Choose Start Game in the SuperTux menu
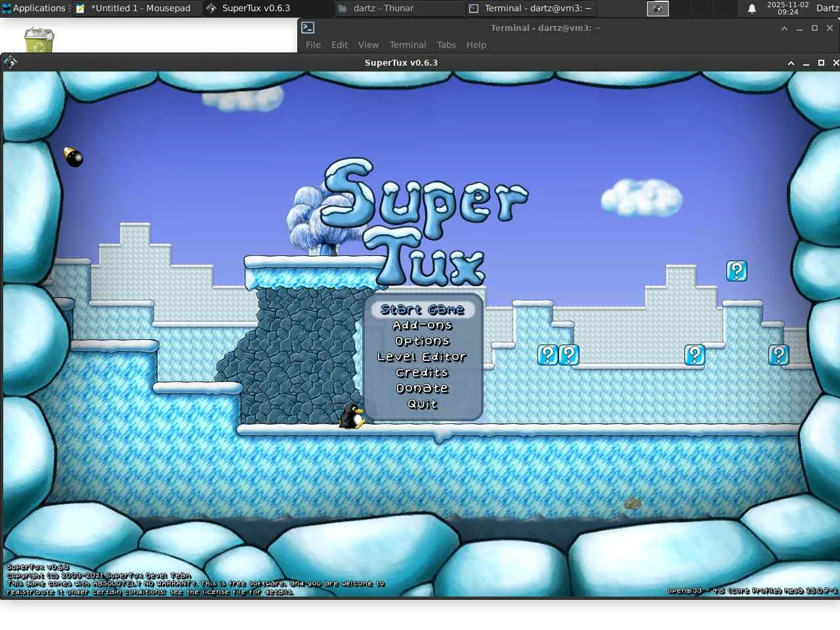 [x=423, y=310]
